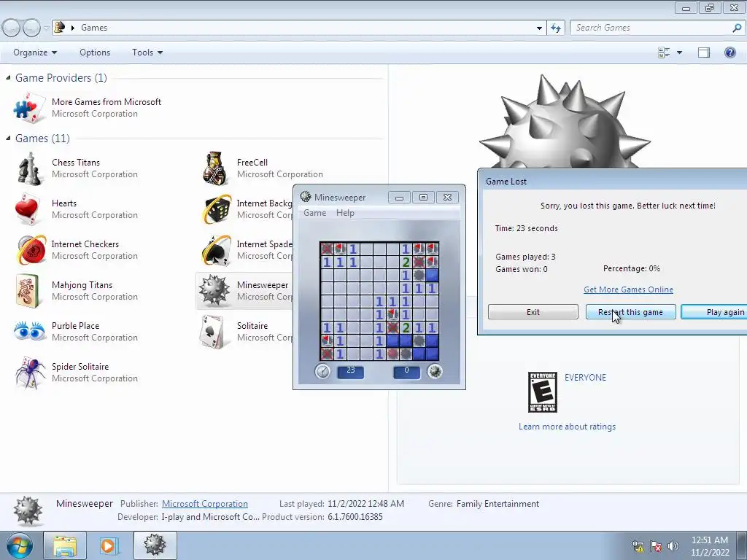747x560 pixels.
Task: Open the Organize dropdown menu
Action: click(x=35, y=52)
